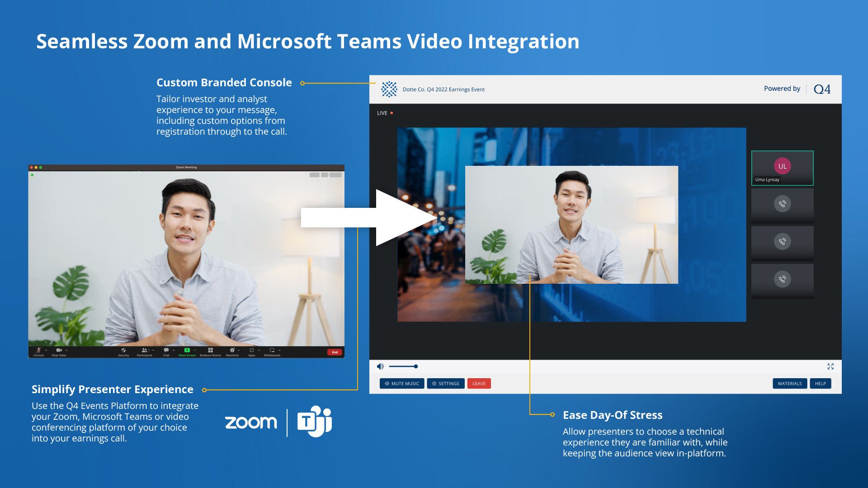Open Zoom Security shield icon

123,351
